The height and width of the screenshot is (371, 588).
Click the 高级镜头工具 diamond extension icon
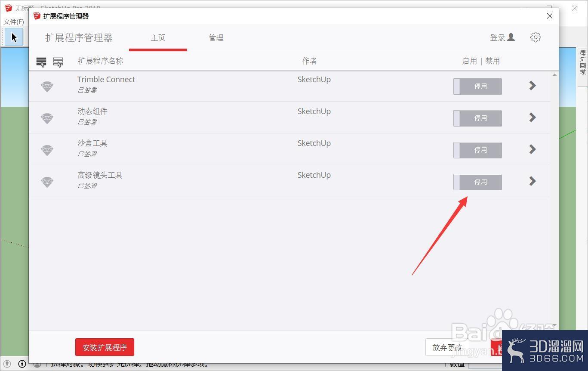(x=47, y=182)
